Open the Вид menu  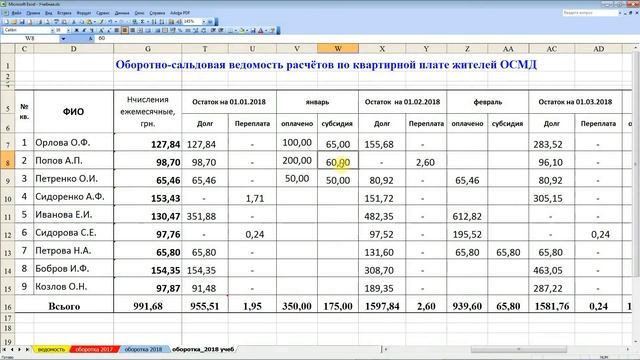click(x=49, y=13)
